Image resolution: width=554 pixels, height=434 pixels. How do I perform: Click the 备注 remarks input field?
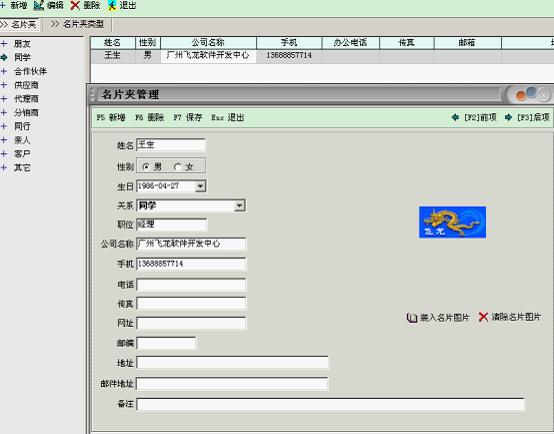pyautogui.click(x=330, y=404)
